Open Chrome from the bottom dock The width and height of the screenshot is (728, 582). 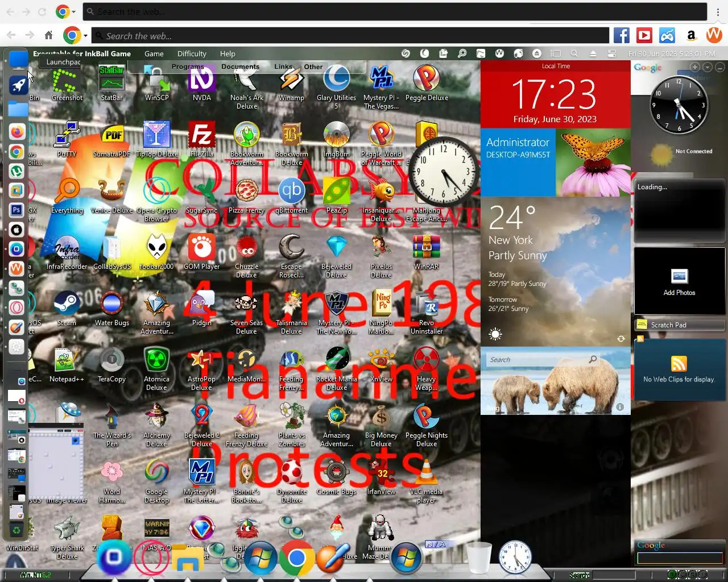point(296,558)
